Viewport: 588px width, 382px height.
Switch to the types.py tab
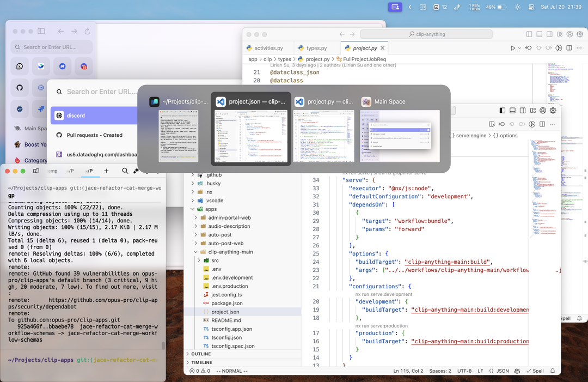coord(316,48)
